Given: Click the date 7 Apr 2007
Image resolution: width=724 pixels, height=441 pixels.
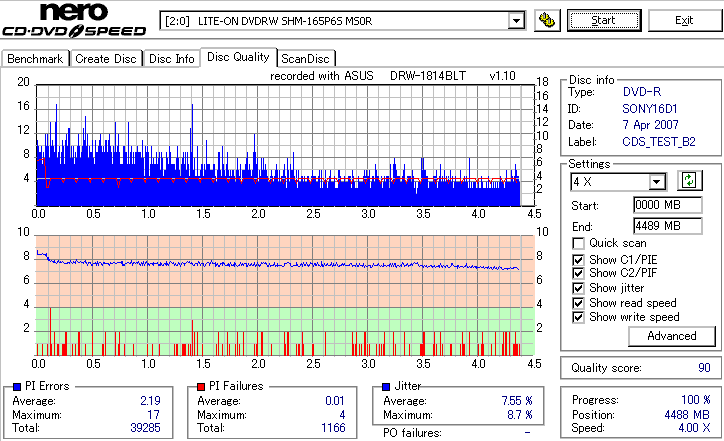Looking at the screenshot, I should pyautogui.click(x=651, y=125).
